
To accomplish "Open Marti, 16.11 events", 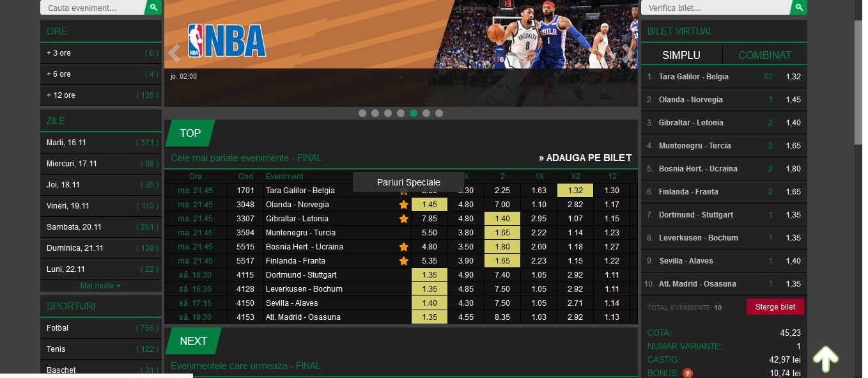I will 101,142.
